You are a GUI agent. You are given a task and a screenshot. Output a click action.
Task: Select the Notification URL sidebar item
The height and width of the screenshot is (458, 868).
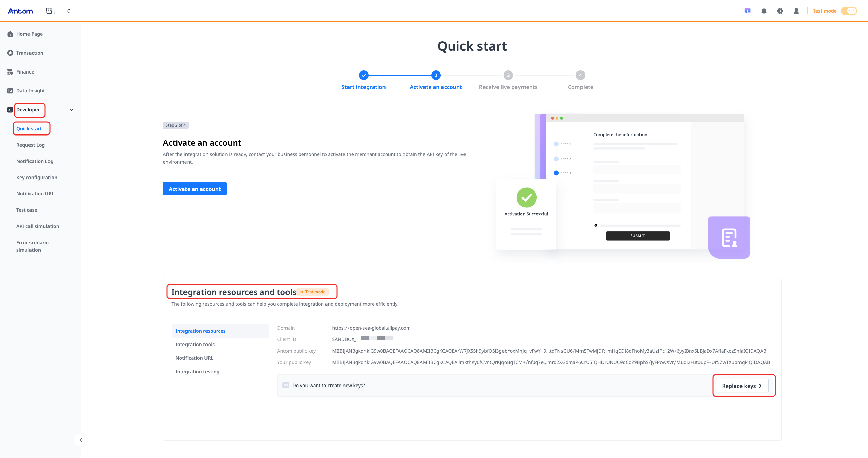(35, 193)
